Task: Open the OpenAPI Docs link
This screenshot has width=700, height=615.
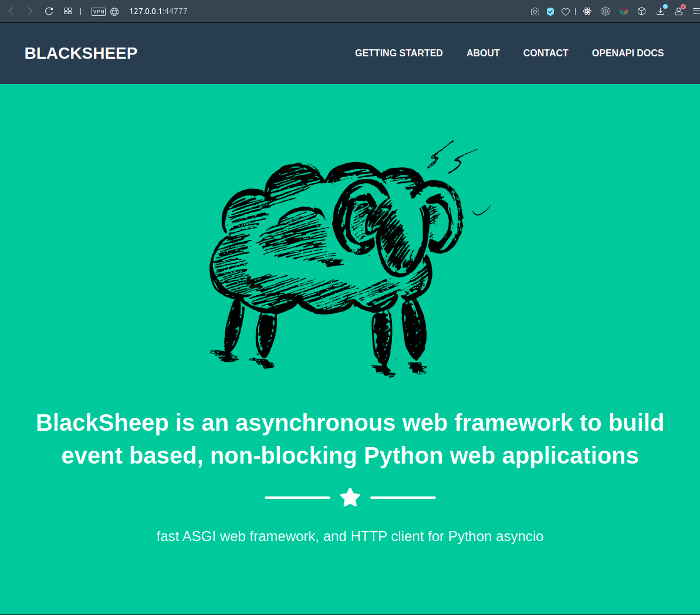Action: point(627,53)
